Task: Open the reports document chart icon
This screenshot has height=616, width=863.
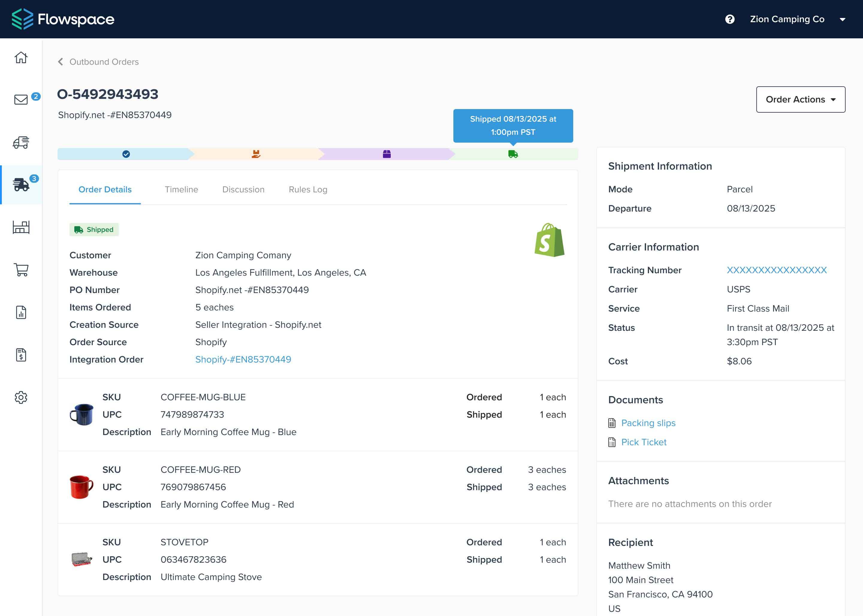Action: pyautogui.click(x=21, y=312)
